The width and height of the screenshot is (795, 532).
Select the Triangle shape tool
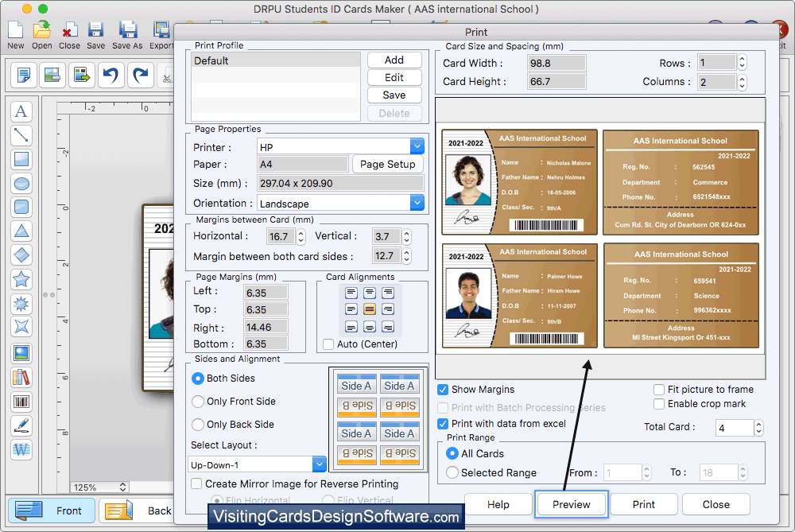21,231
